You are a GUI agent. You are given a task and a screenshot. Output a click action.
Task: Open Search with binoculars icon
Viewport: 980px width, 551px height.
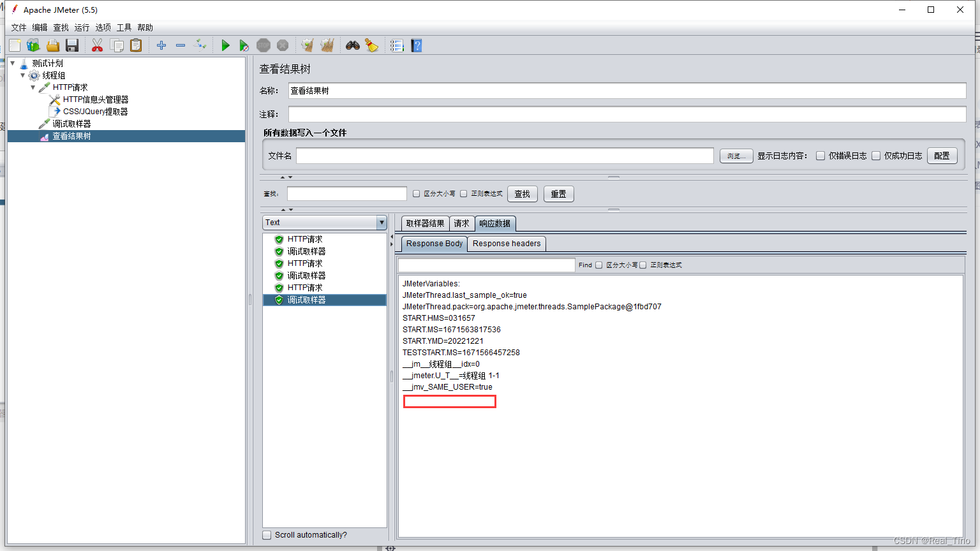(353, 45)
